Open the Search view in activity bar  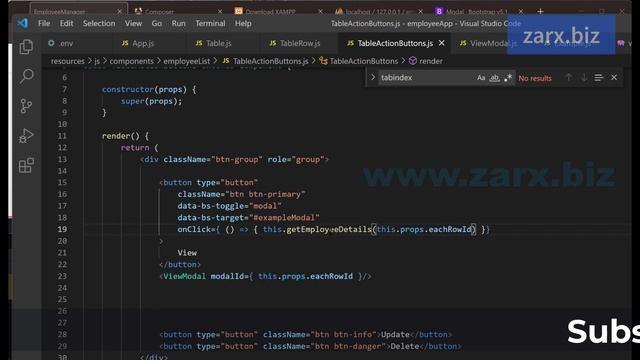coord(26,76)
